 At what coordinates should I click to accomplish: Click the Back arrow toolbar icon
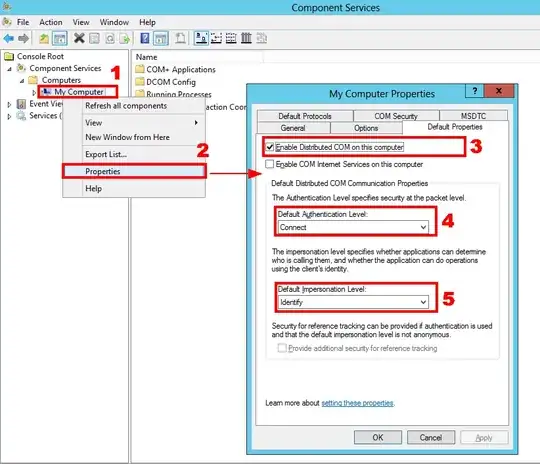[x=8, y=38]
